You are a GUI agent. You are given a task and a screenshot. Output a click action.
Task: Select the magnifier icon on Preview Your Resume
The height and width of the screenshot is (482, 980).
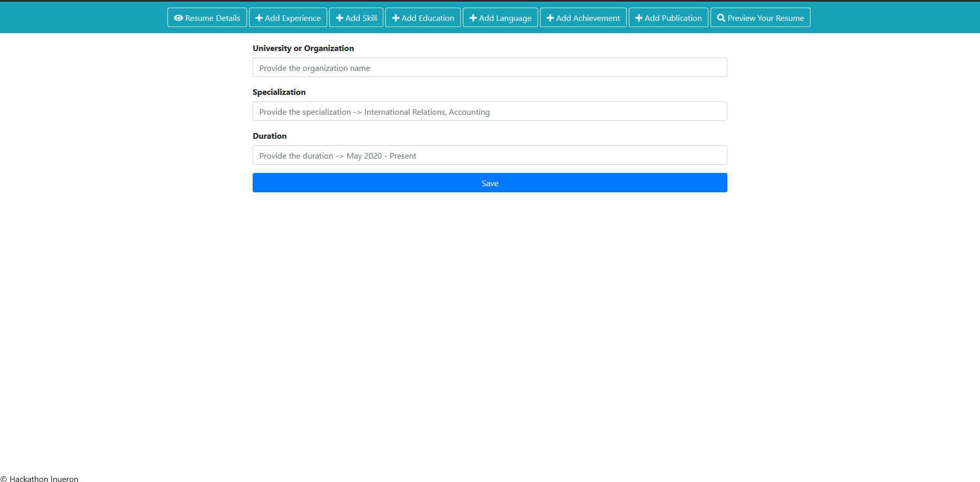(721, 17)
